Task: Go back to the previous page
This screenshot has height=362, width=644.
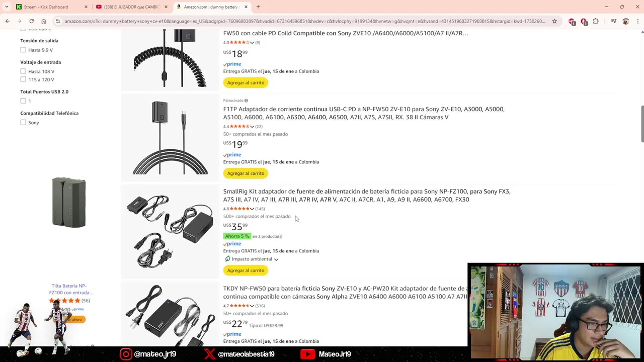Action: [7, 21]
